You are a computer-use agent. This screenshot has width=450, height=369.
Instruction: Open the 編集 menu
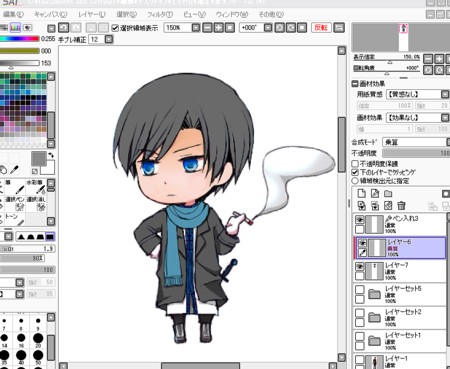coord(13,15)
